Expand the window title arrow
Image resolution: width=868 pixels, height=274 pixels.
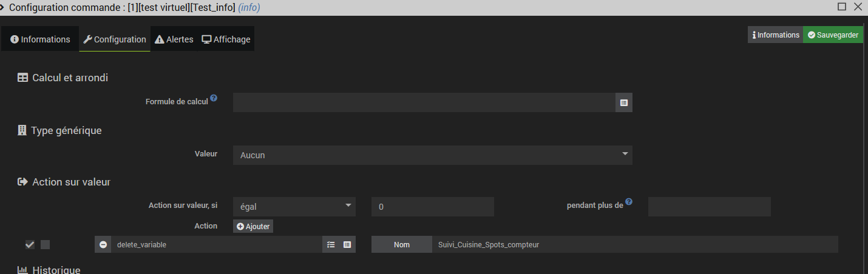click(x=3, y=7)
